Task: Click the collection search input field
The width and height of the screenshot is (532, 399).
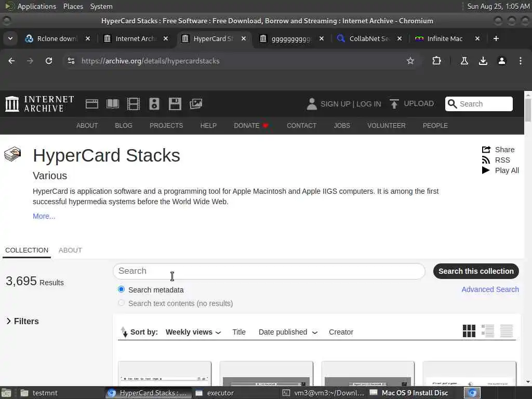Action: tap(269, 271)
